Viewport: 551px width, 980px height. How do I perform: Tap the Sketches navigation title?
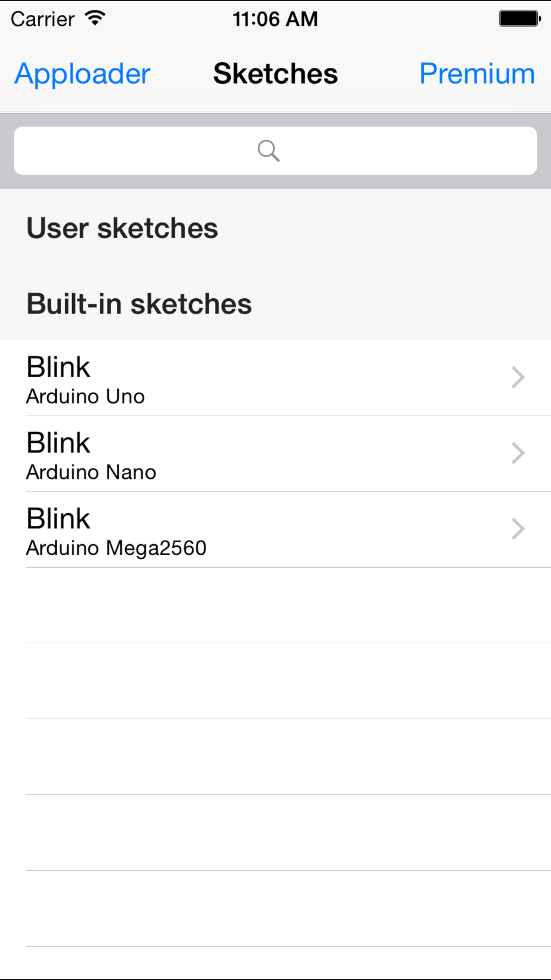275,73
